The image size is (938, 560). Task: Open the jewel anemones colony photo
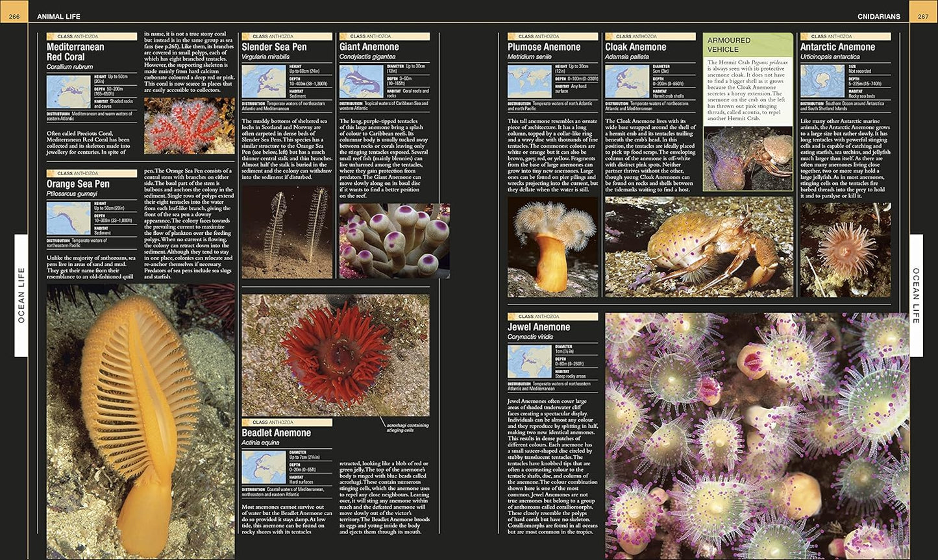point(757,436)
